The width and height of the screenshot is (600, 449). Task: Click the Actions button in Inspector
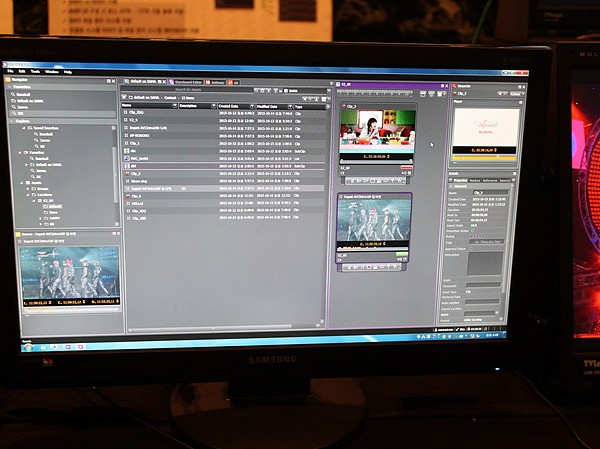(x=516, y=93)
